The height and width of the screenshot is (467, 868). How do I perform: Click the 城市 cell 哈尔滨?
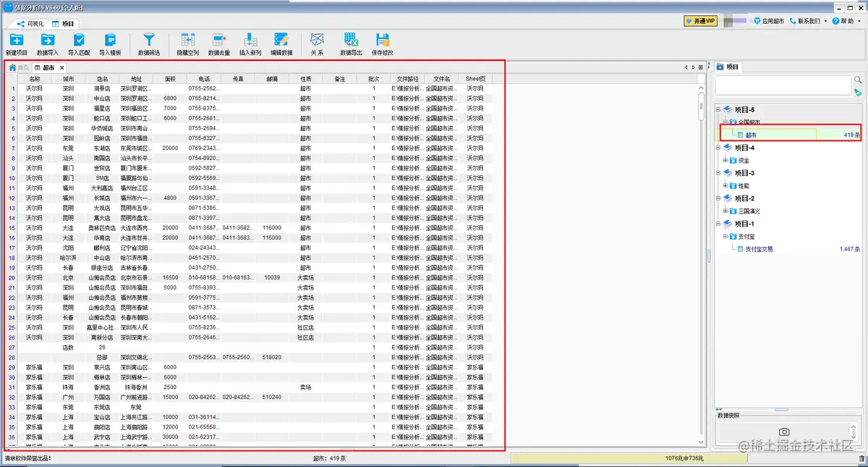[x=68, y=258]
